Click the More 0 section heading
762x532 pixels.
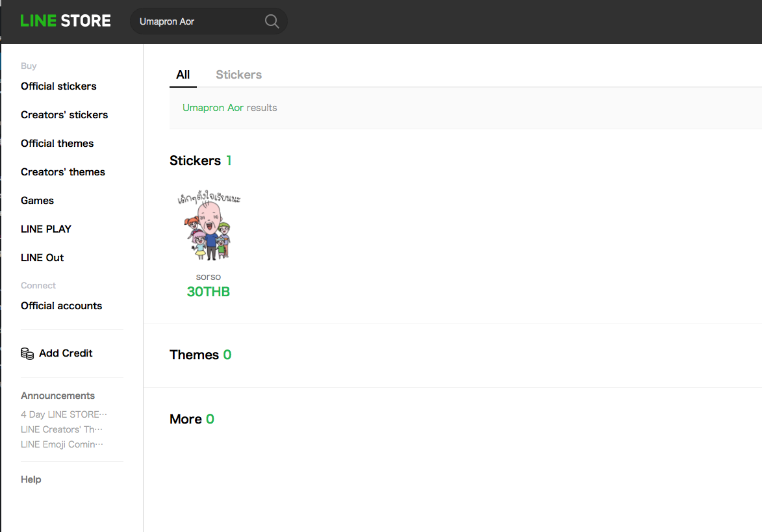(x=192, y=419)
